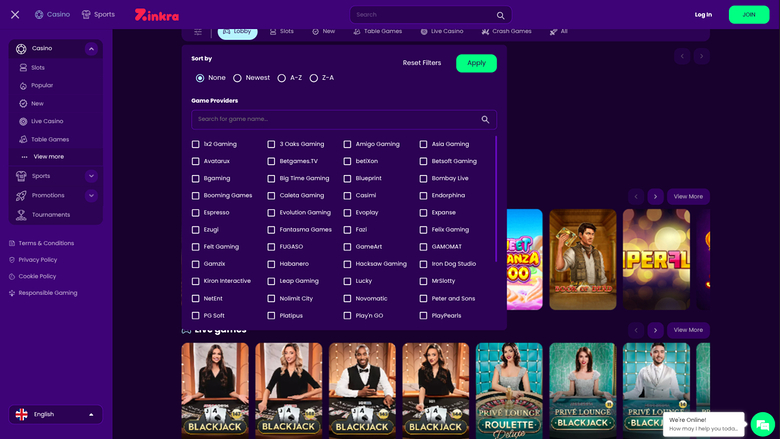The width and height of the screenshot is (780, 439).
Task: Expand the Sports section in sidebar
Action: coord(91,176)
